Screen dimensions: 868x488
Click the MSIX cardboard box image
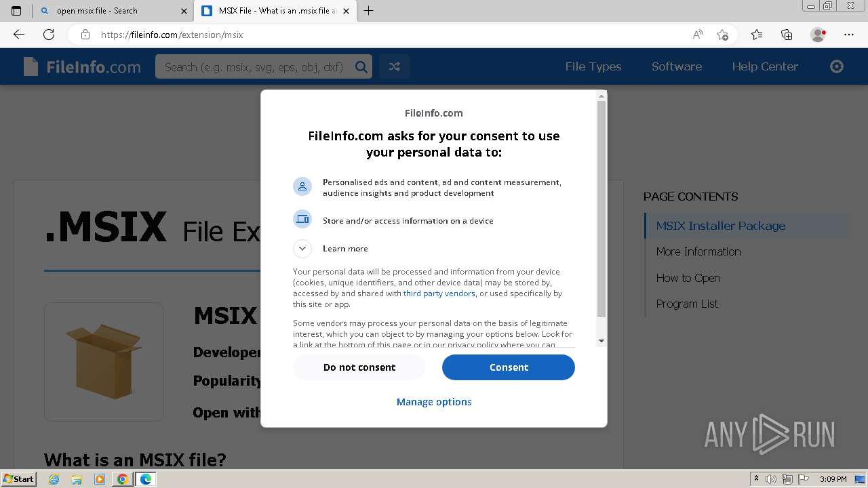(x=104, y=361)
